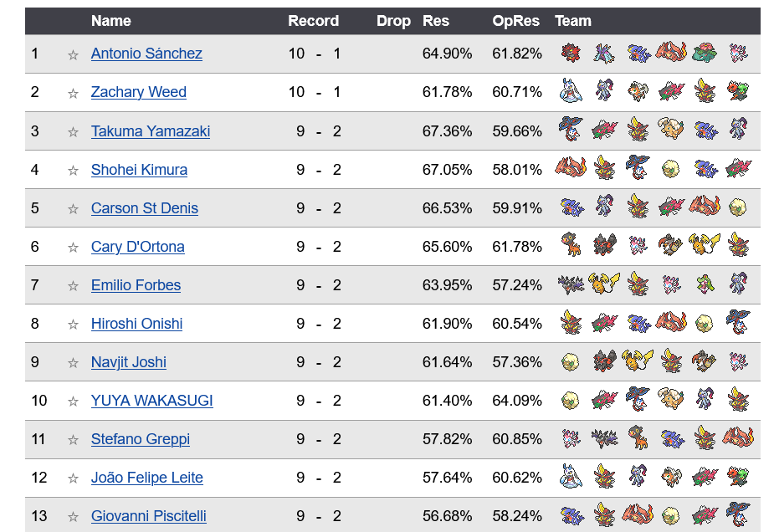Click first Pokémon icon in Antonio Sánchez's team

pyautogui.click(x=571, y=53)
